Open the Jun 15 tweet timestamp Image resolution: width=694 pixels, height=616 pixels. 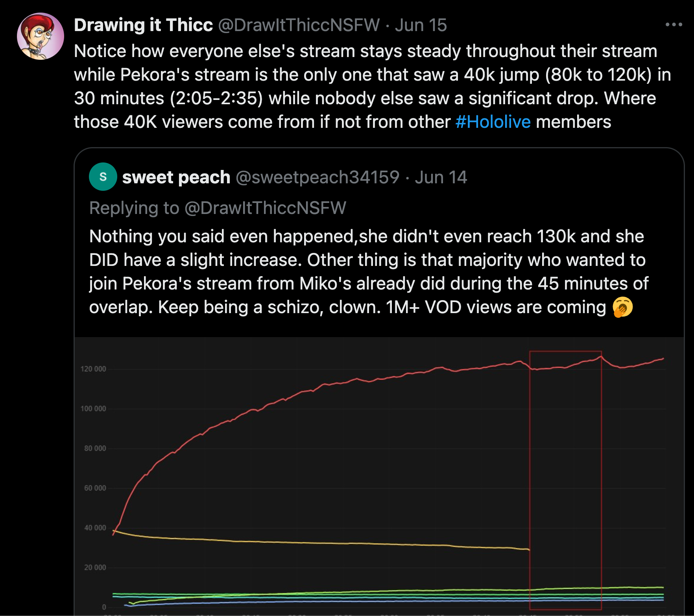pos(421,25)
